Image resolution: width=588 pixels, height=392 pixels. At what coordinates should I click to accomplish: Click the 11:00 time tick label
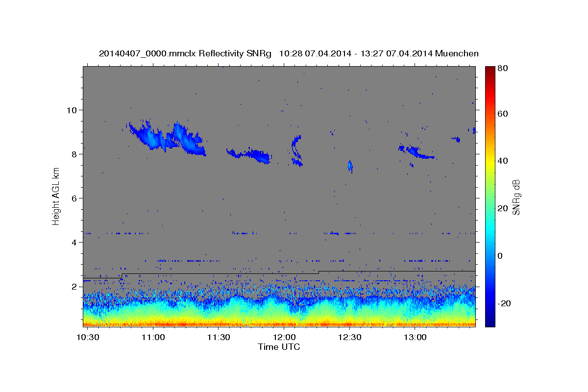click(x=153, y=338)
